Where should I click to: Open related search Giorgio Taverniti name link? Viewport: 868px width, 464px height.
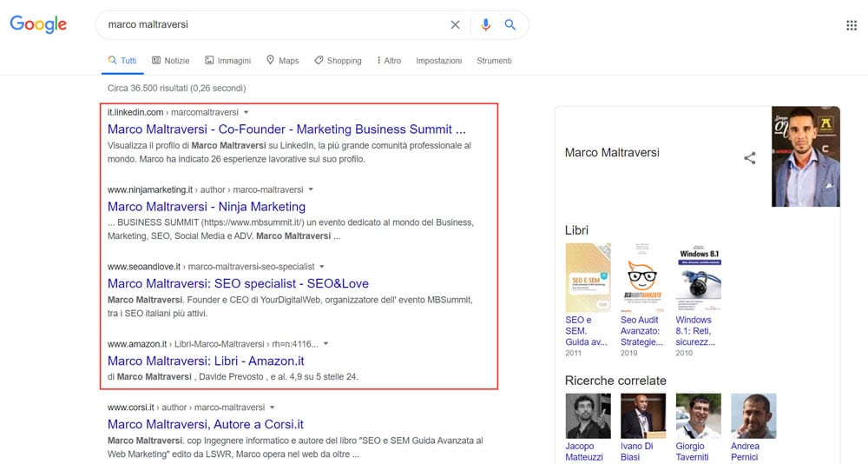click(x=692, y=452)
